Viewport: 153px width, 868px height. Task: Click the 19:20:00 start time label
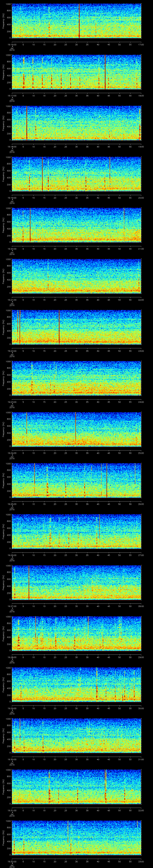tap(12, 249)
